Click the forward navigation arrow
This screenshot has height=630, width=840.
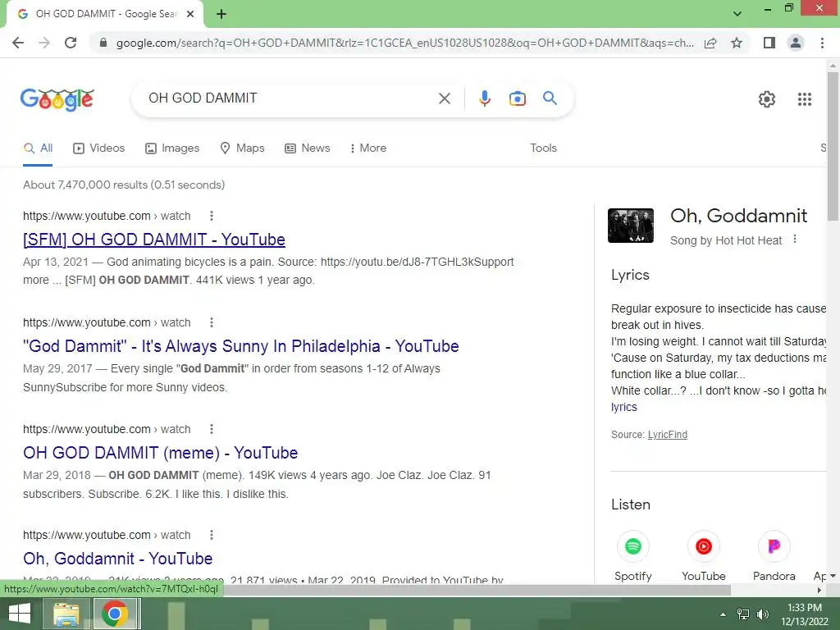pos(44,43)
